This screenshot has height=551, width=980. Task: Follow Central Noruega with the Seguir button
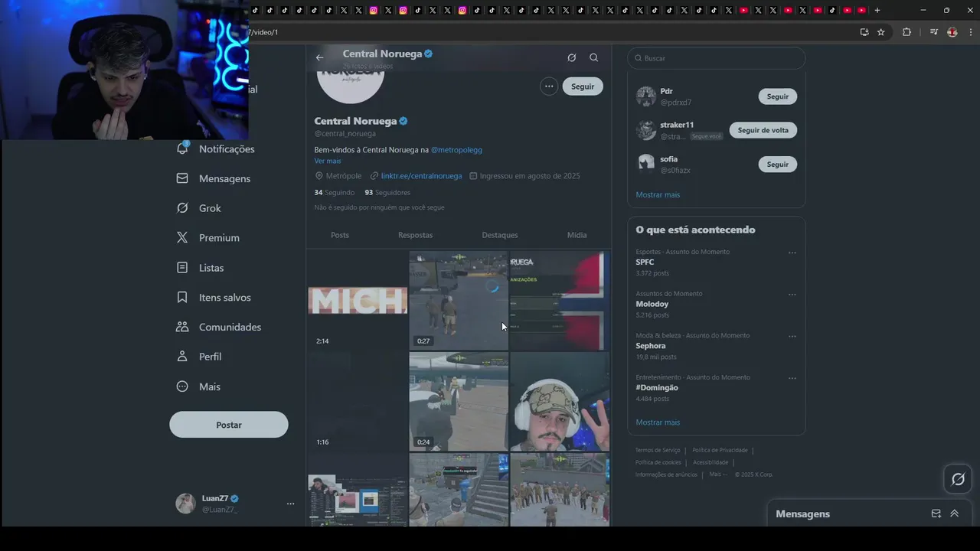click(583, 86)
